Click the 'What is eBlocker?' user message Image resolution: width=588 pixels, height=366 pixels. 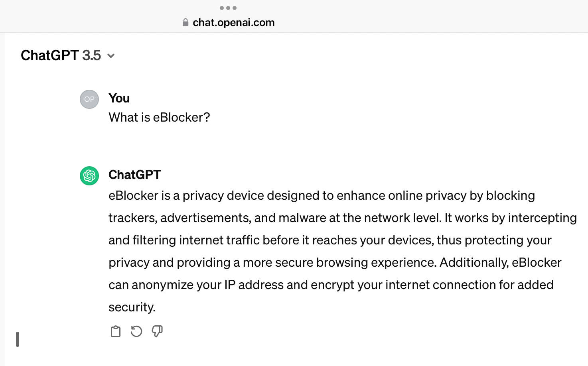(x=159, y=117)
